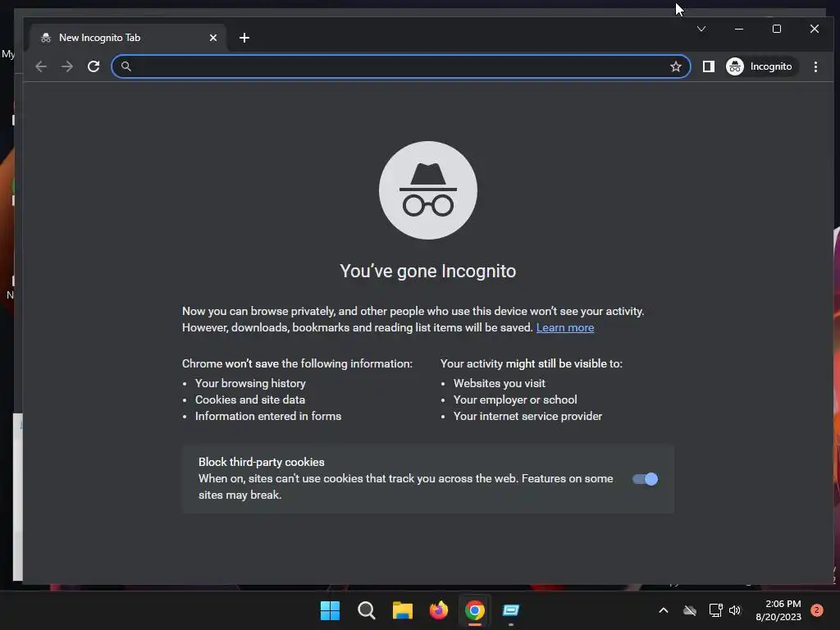
Task: Close the Chrome window
Action: tap(815, 29)
